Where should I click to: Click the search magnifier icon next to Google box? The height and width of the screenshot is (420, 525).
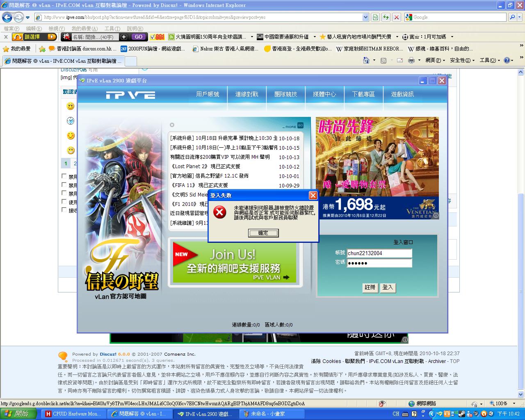pyautogui.click(x=512, y=17)
